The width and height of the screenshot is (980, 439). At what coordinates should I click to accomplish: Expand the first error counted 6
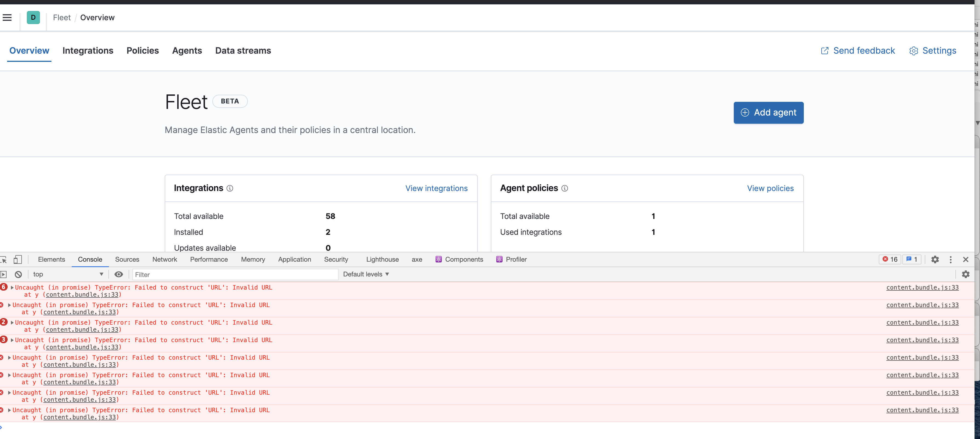coord(12,288)
